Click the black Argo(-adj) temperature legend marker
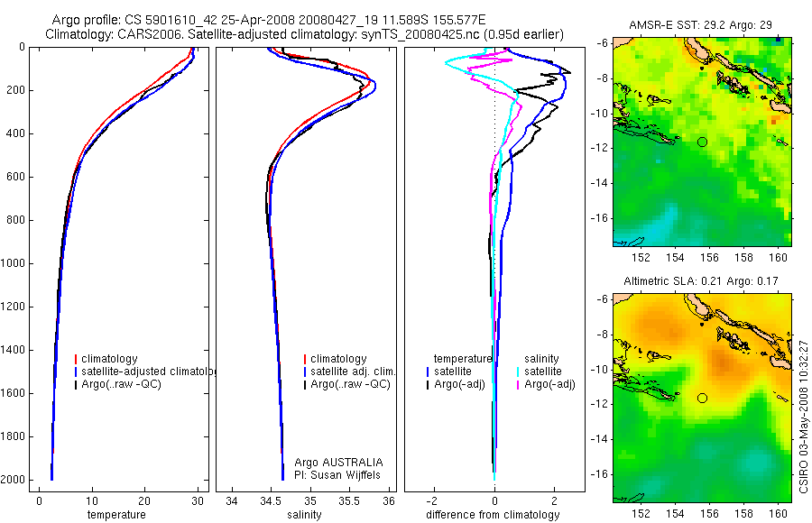 click(428, 384)
